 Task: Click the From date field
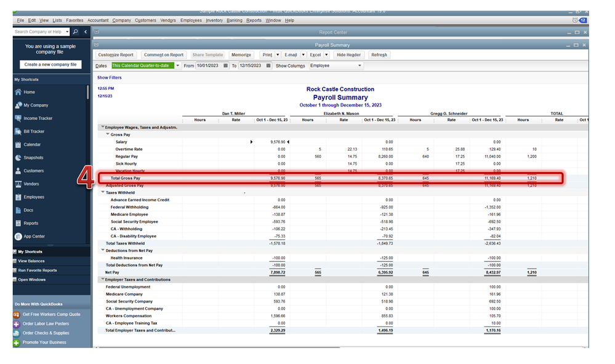tap(209, 66)
